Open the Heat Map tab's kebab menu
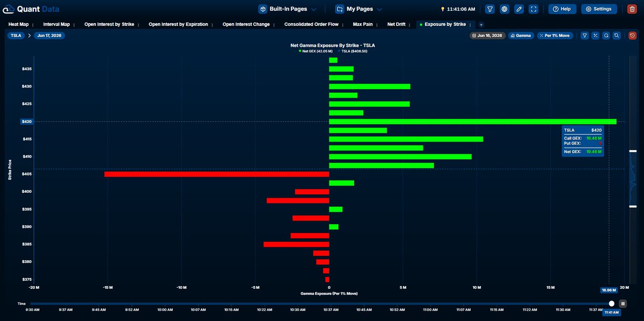 point(33,25)
